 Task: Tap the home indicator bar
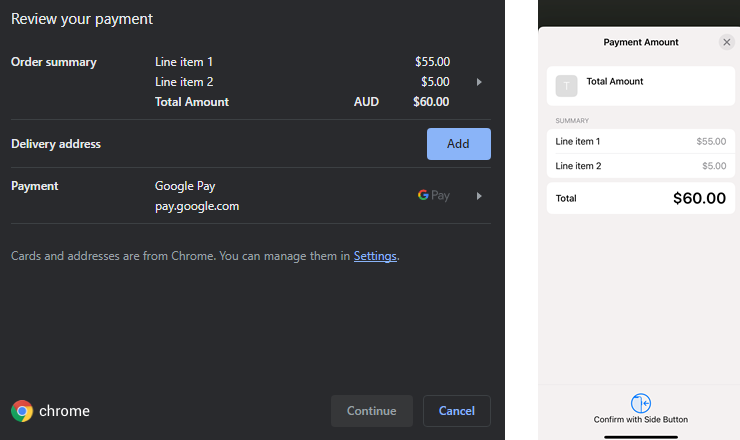point(641,434)
